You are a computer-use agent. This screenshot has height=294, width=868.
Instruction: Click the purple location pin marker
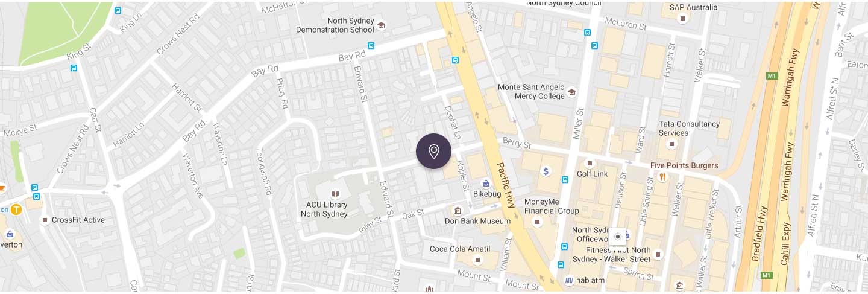tap(433, 152)
